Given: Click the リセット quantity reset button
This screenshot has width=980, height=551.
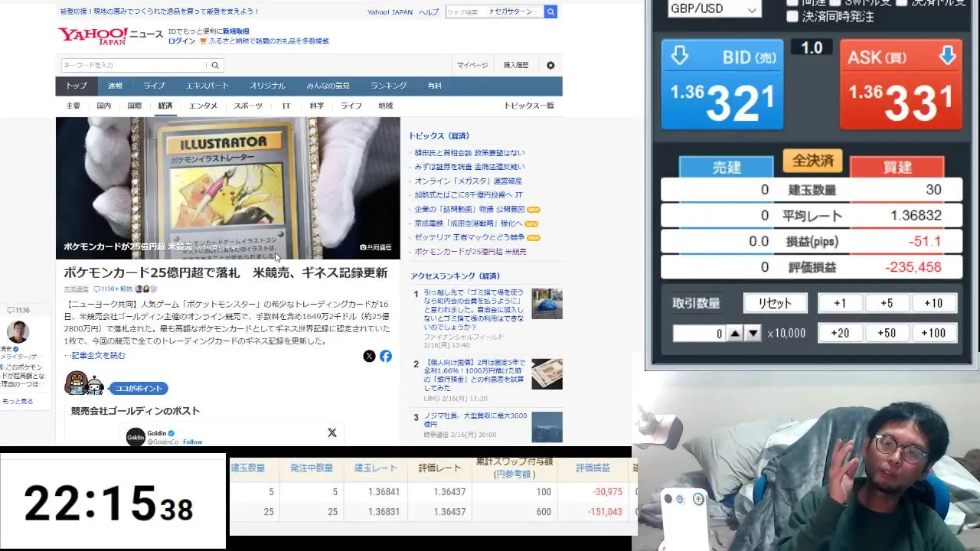Looking at the screenshot, I should [x=775, y=303].
